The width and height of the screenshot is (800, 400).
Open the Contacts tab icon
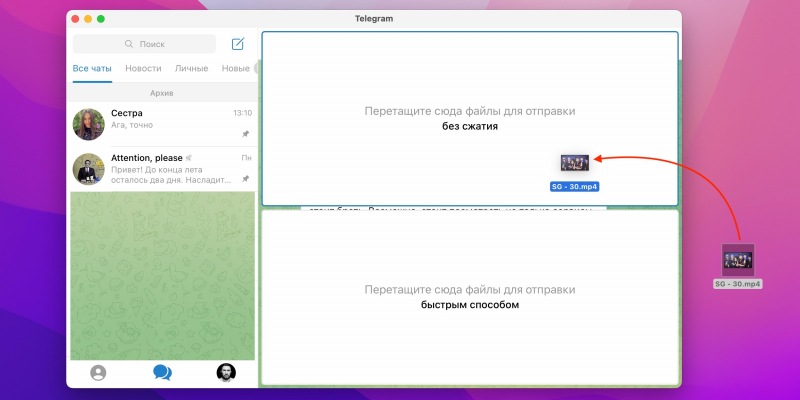[98, 372]
